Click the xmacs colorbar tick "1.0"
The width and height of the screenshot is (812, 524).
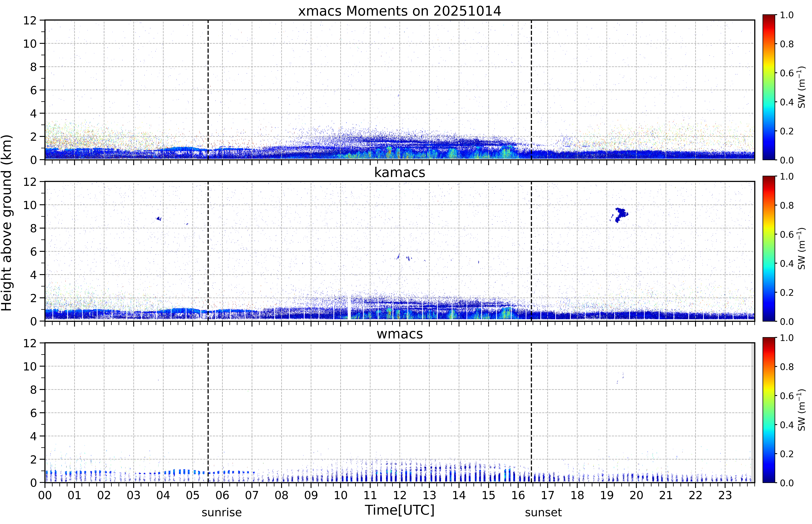(787, 15)
